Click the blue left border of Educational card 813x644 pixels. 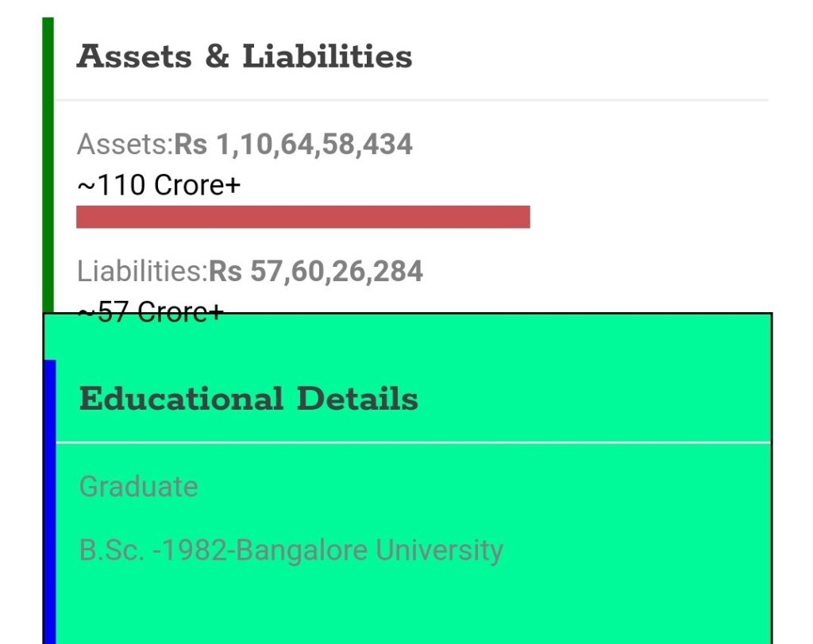50,500
